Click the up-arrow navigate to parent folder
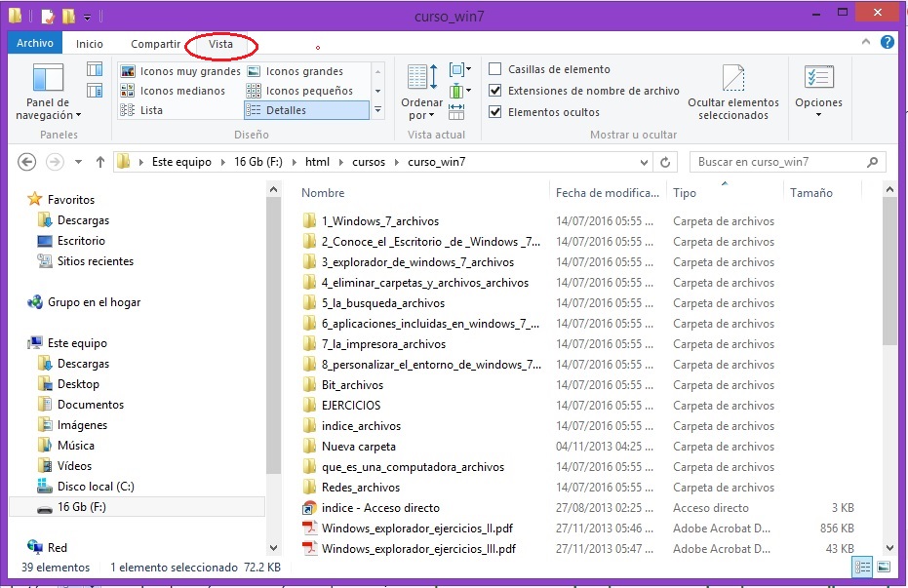908x588 pixels. click(x=99, y=162)
